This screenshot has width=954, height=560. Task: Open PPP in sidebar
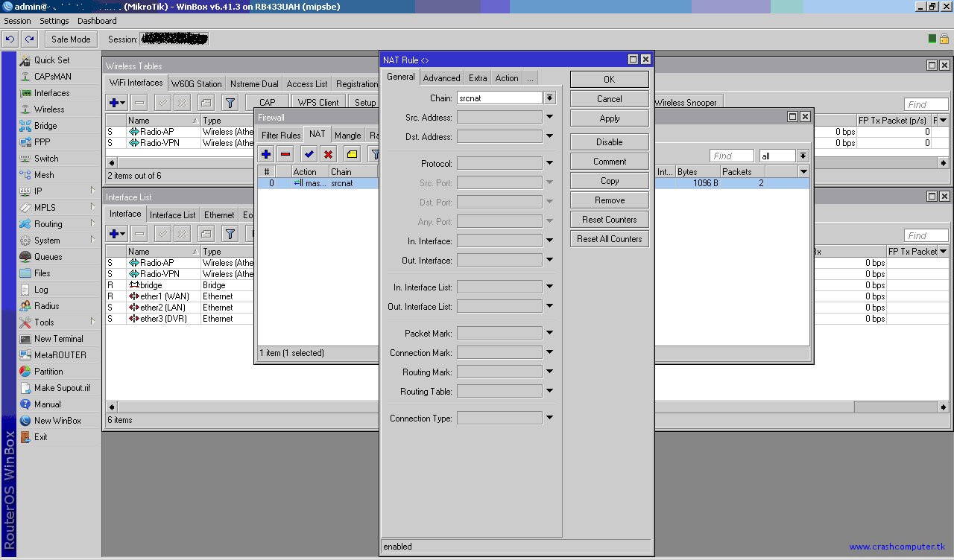(42, 142)
